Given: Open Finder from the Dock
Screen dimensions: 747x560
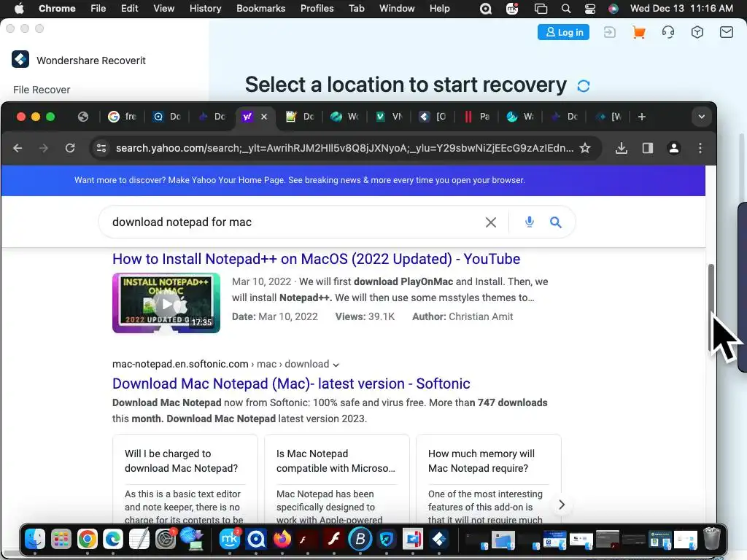Looking at the screenshot, I should point(35,539).
